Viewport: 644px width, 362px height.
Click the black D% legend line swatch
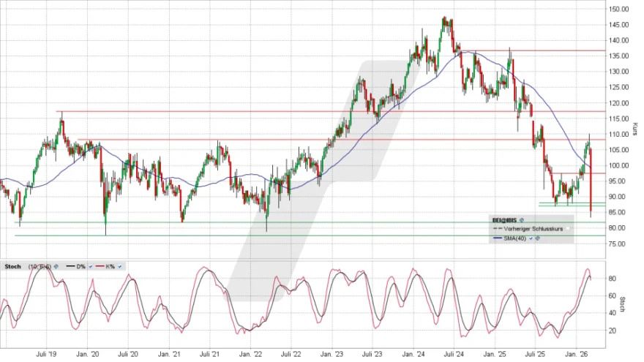tap(70, 266)
